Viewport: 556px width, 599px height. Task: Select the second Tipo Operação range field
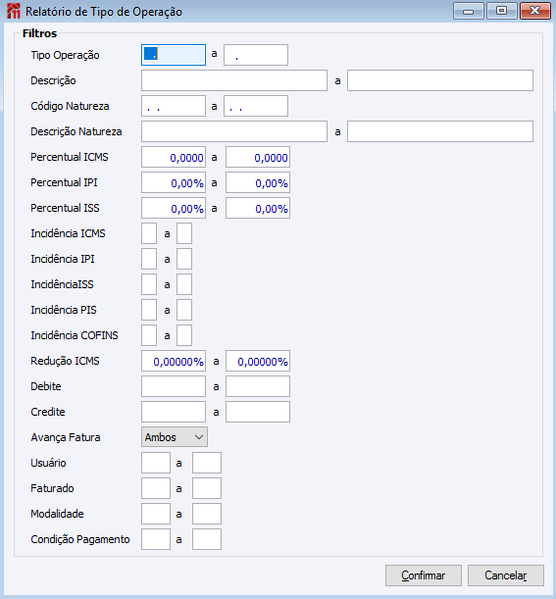(256, 55)
